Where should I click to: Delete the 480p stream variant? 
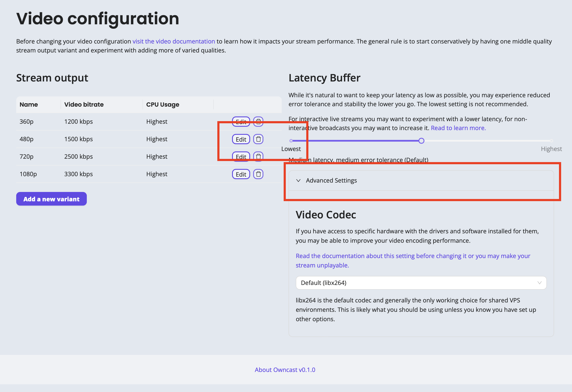click(x=258, y=139)
